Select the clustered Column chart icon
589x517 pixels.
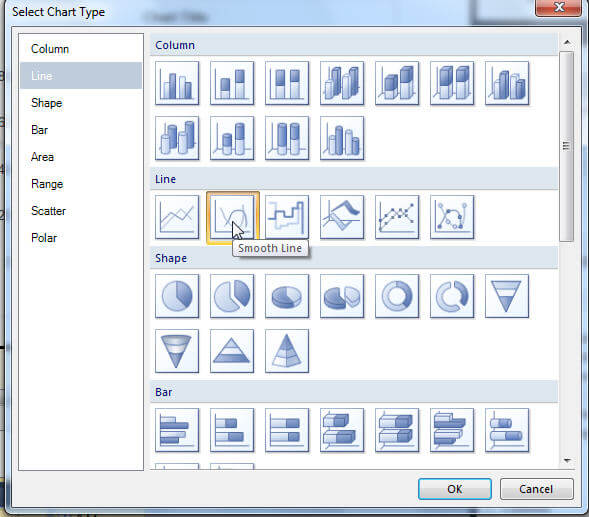[x=177, y=83]
